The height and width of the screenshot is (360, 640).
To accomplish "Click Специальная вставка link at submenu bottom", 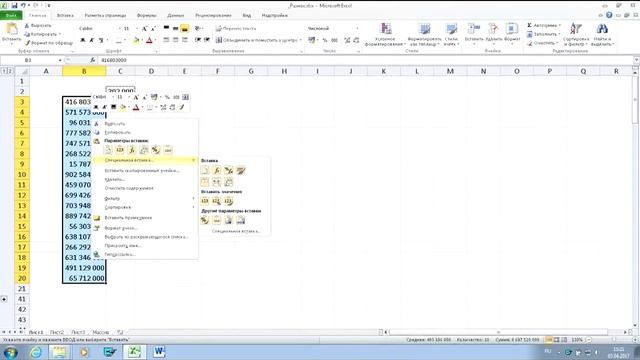I will coord(236,231).
